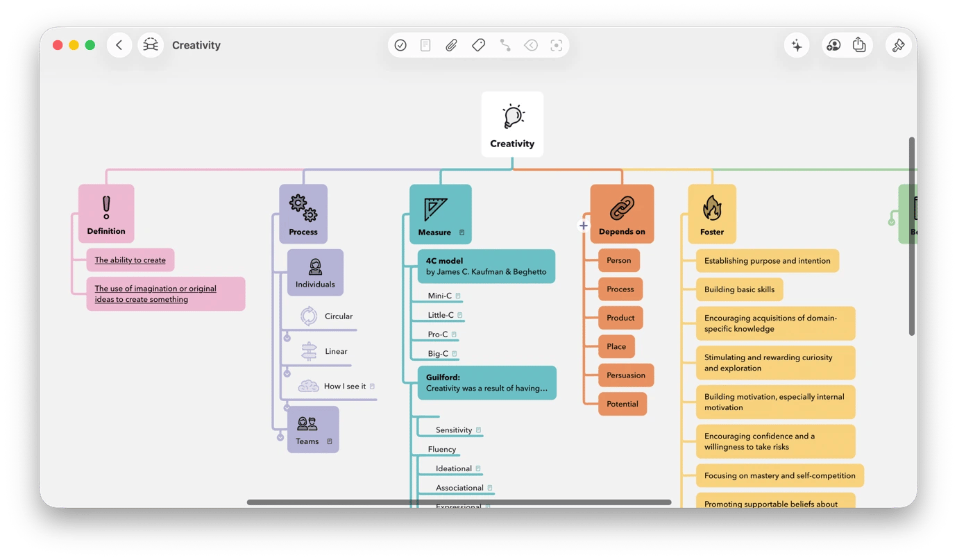Open the tag icon in the toolbar

[x=478, y=45]
